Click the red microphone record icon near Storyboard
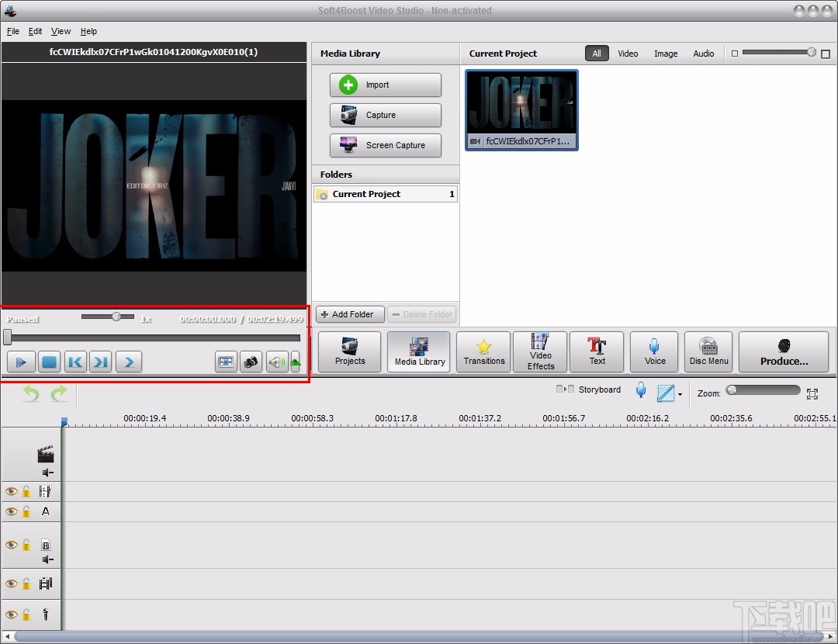 [x=640, y=390]
